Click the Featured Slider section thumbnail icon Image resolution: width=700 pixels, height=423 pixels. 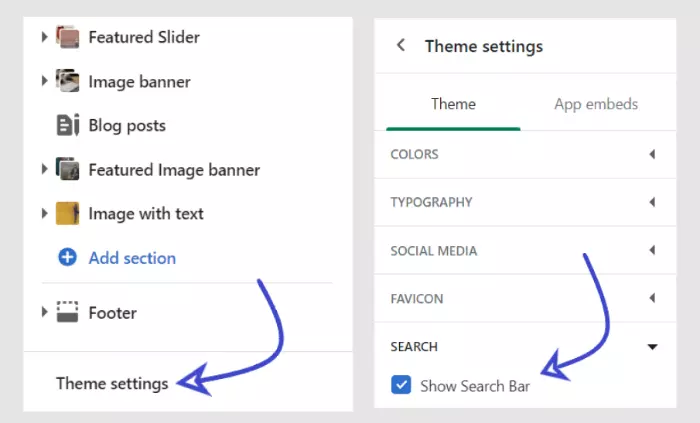click(67, 37)
